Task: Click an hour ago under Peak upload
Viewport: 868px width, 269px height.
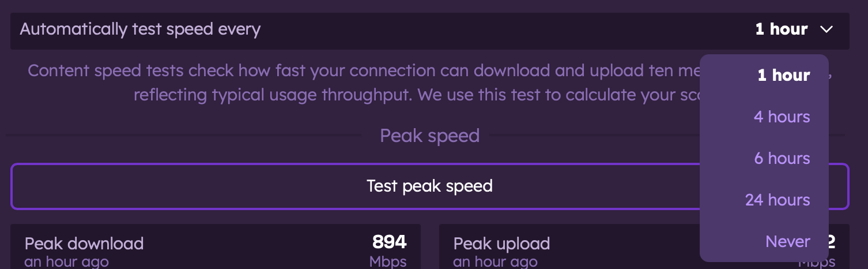Action: point(495,261)
